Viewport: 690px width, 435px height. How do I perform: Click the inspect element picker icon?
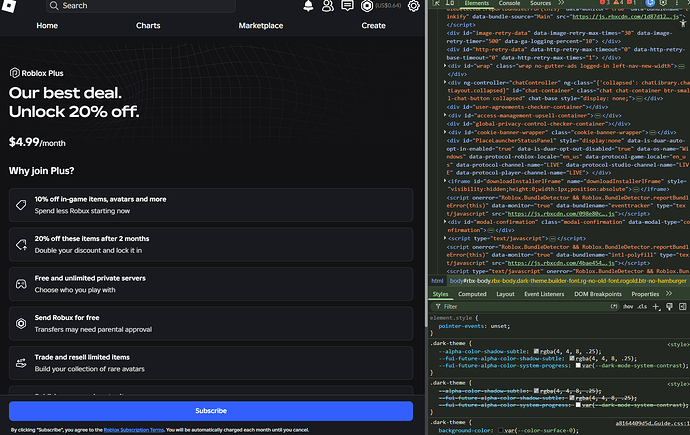pyautogui.click(x=437, y=3)
